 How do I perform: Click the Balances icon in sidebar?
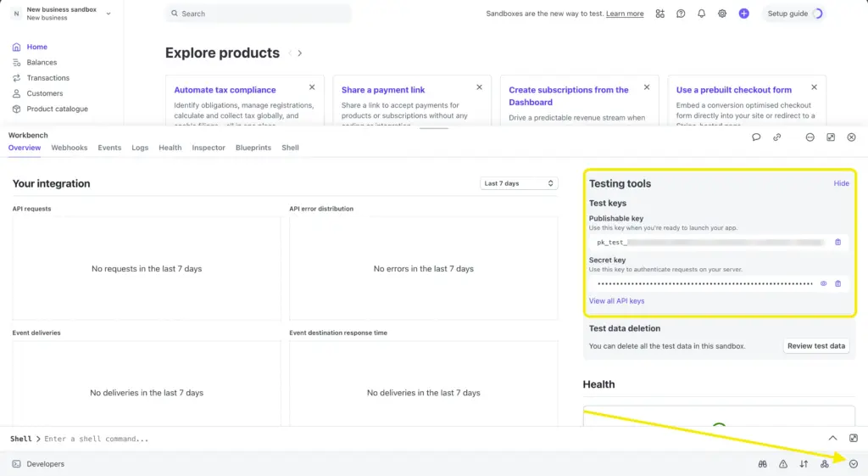pyautogui.click(x=17, y=63)
